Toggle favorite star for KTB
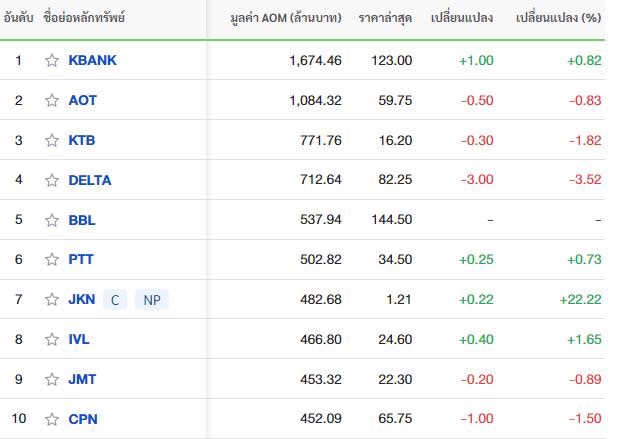Image resolution: width=621 pixels, height=439 pixels. click(x=52, y=140)
